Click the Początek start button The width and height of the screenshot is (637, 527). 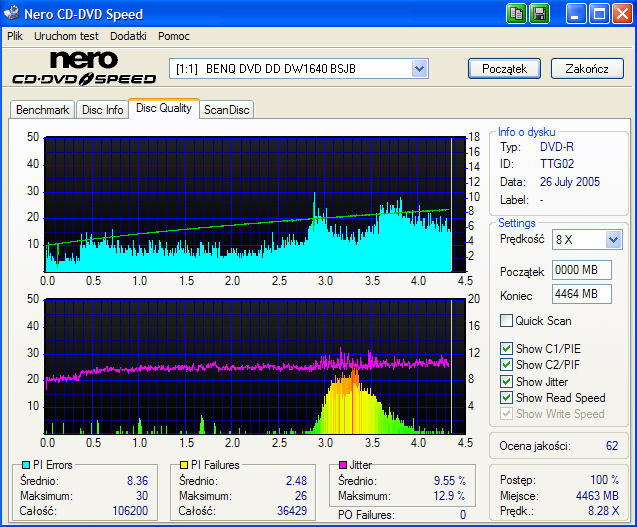pyautogui.click(x=504, y=69)
